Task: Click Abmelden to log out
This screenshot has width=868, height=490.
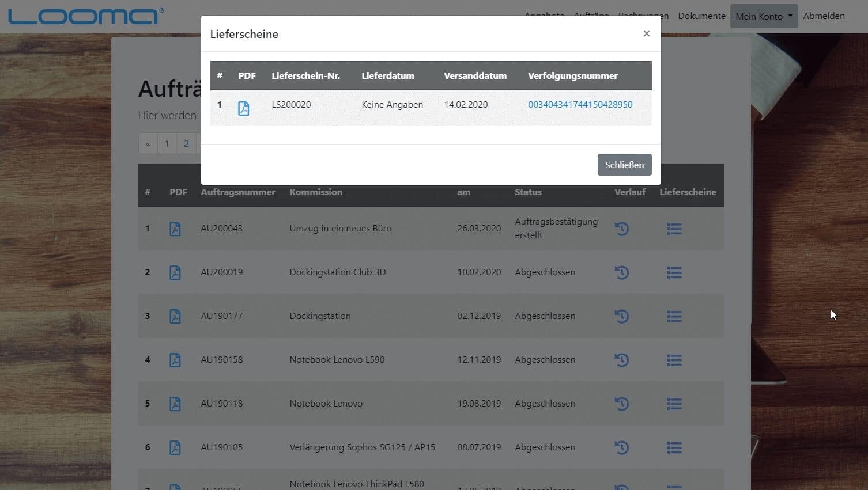Action: coord(824,16)
